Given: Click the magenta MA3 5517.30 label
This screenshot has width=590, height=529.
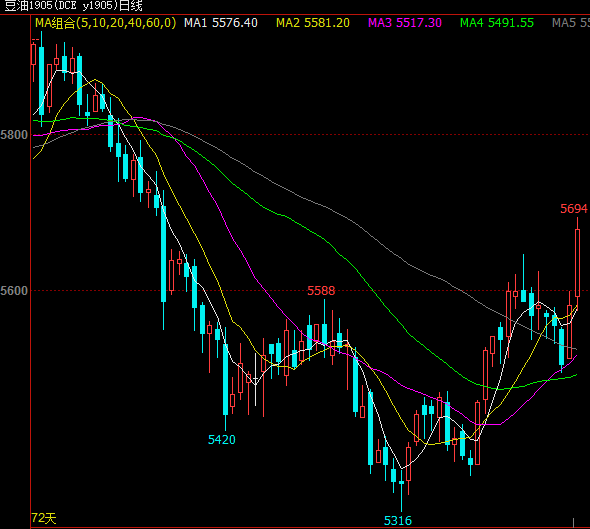Looking at the screenshot, I should 405,23.
